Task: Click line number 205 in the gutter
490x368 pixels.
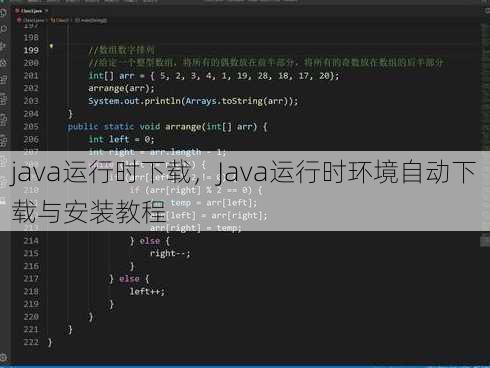Action: 31,127
